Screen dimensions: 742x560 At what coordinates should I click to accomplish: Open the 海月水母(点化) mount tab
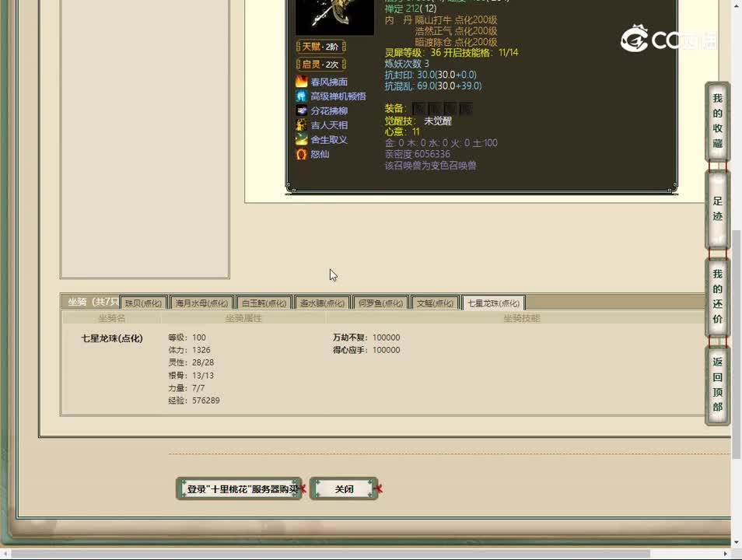coord(201,303)
